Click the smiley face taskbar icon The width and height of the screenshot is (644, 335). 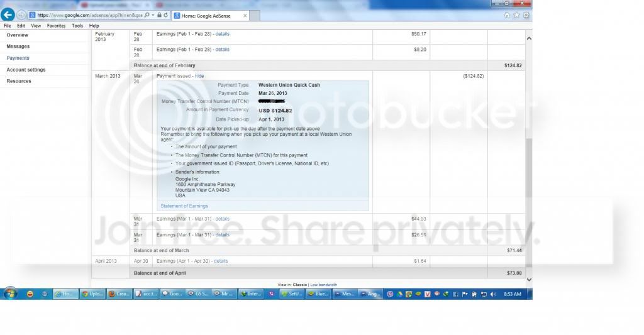(x=30, y=294)
